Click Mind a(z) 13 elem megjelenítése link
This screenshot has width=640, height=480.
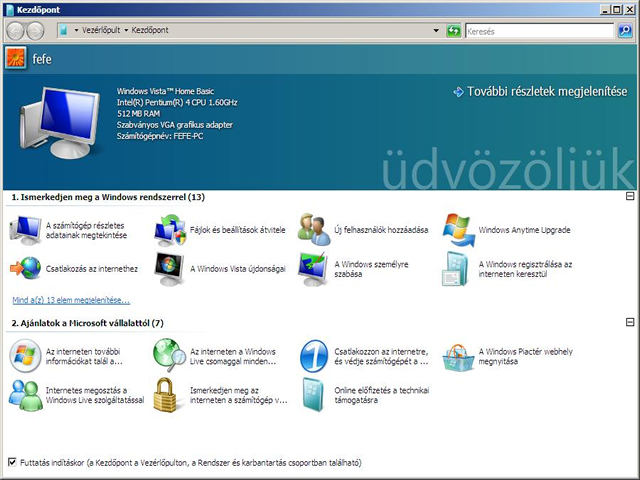tap(71, 300)
